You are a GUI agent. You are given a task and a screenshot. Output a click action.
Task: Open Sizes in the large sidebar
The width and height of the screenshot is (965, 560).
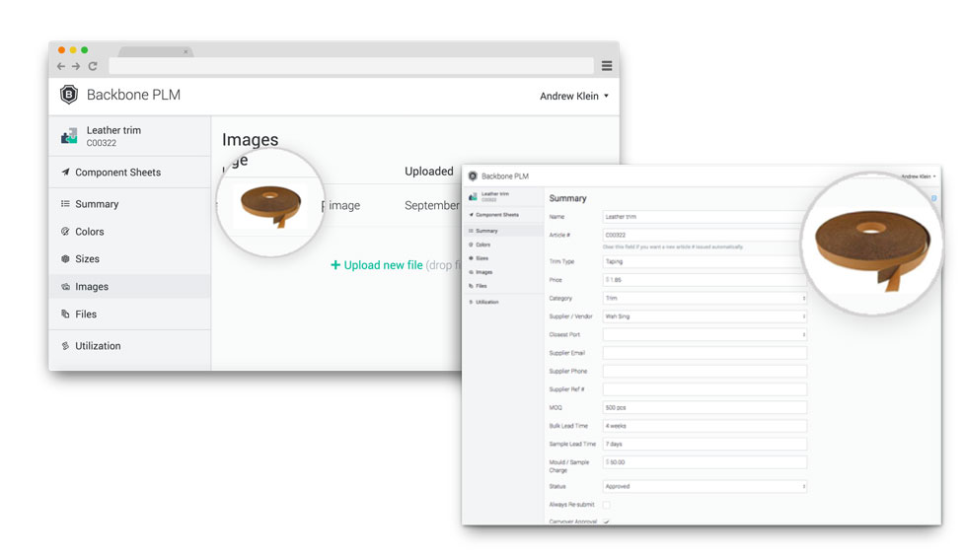pyautogui.click(x=87, y=259)
